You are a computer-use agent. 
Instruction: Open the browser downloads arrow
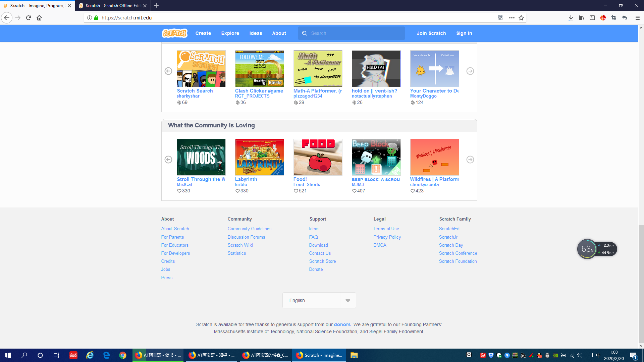571,18
